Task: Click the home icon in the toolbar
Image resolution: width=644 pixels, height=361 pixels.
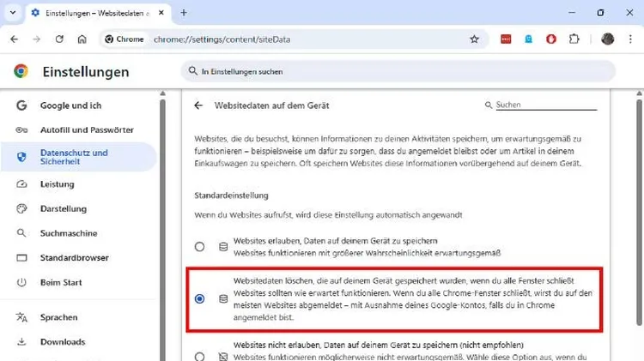Action: pyautogui.click(x=82, y=39)
